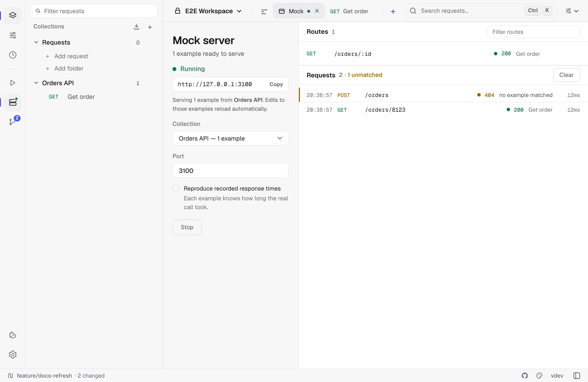Click Add request under Requests
Image resolution: width=588 pixels, height=382 pixels.
tap(67, 56)
